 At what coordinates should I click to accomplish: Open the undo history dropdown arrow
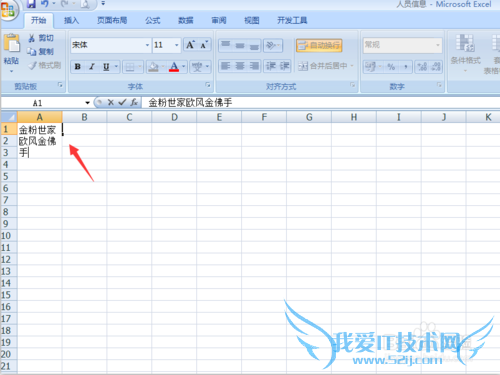(x=54, y=4)
